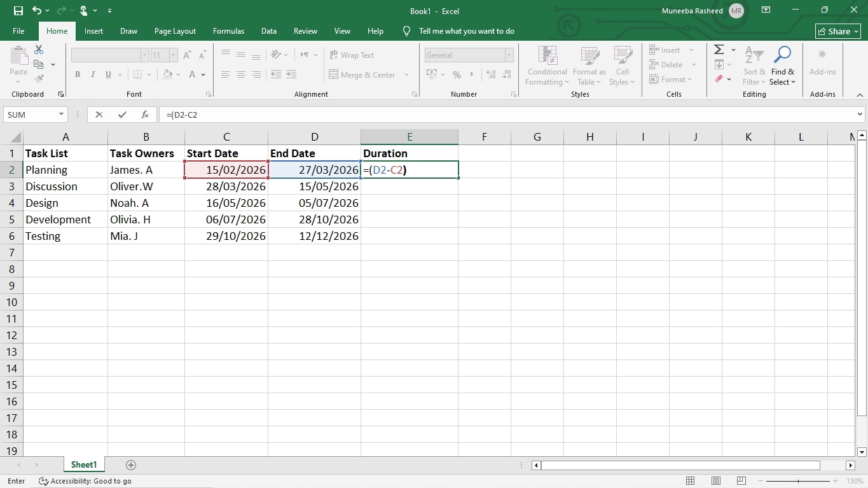Select cell containing Development
The height and width of the screenshot is (488, 868).
tap(65, 220)
